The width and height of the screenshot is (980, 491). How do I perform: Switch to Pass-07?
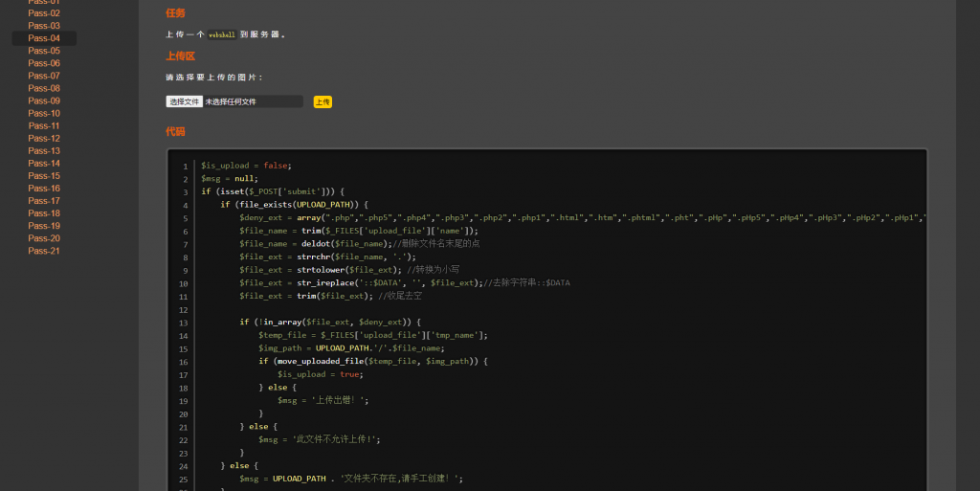pyautogui.click(x=44, y=76)
